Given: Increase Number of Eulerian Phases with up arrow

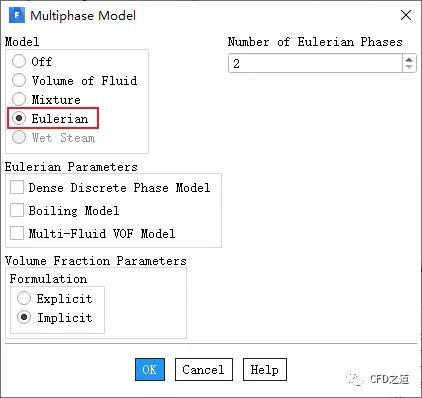Looking at the screenshot, I should click(409, 59).
